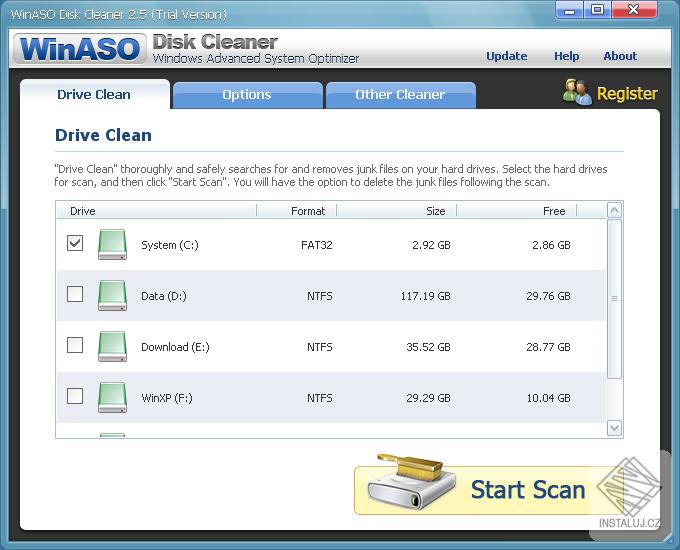The image size is (680, 550).
Task: Click the 35.52 GB size value
Action: click(428, 347)
